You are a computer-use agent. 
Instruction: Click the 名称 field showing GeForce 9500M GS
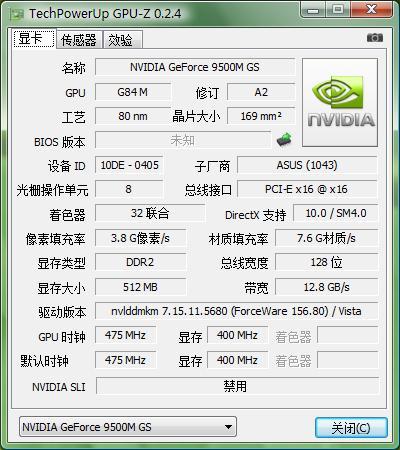click(x=195, y=67)
